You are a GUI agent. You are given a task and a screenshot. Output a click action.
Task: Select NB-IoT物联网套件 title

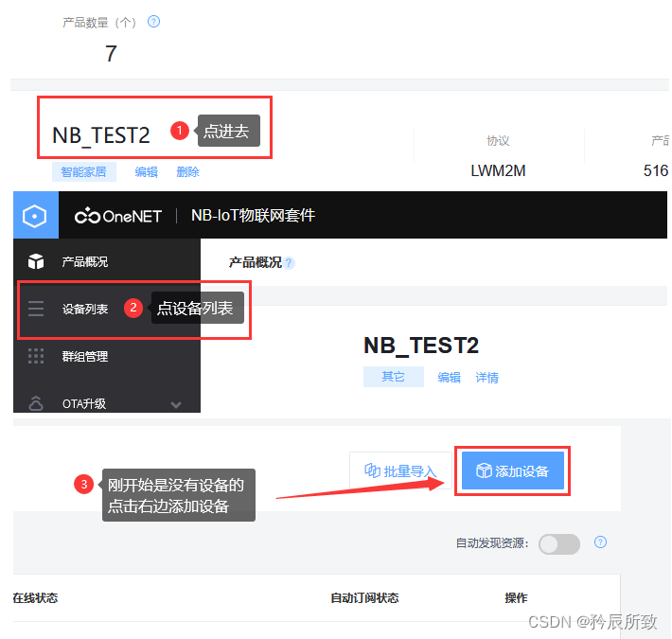point(253,215)
